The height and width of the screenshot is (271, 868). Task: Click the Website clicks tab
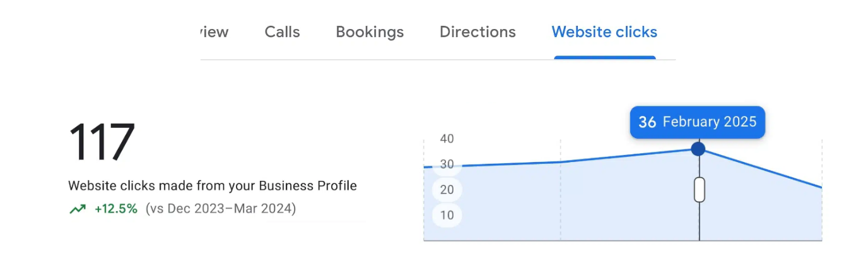coord(604,32)
